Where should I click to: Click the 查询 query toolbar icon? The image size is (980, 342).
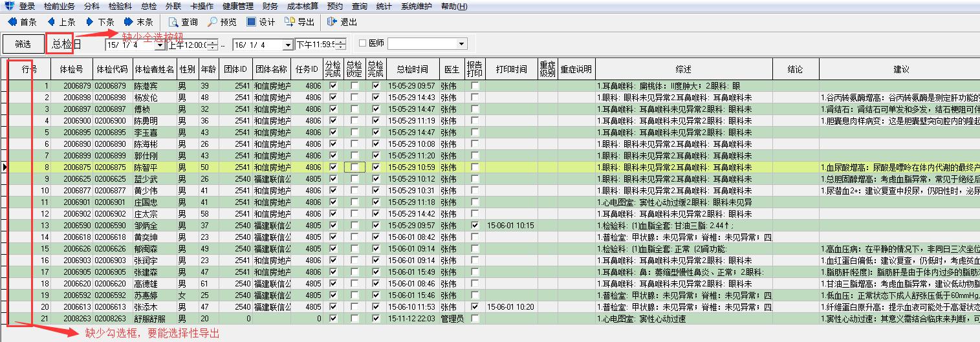[x=173, y=22]
